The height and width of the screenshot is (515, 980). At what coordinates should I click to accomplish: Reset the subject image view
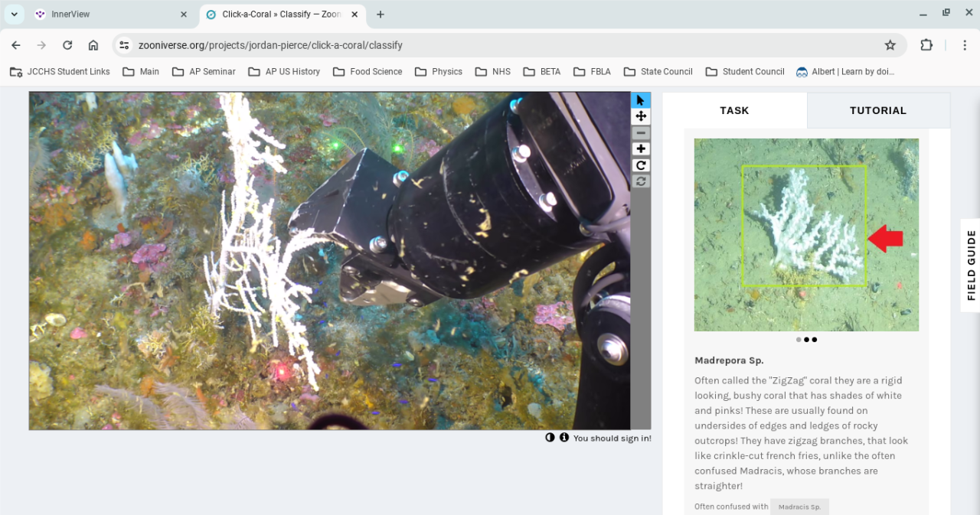[x=641, y=181]
